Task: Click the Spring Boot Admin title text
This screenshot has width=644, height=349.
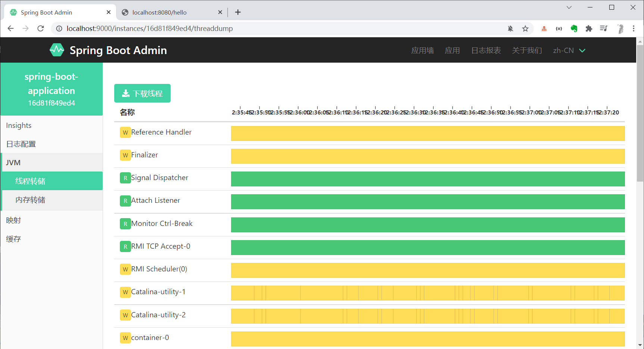Action: [x=118, y=50]
